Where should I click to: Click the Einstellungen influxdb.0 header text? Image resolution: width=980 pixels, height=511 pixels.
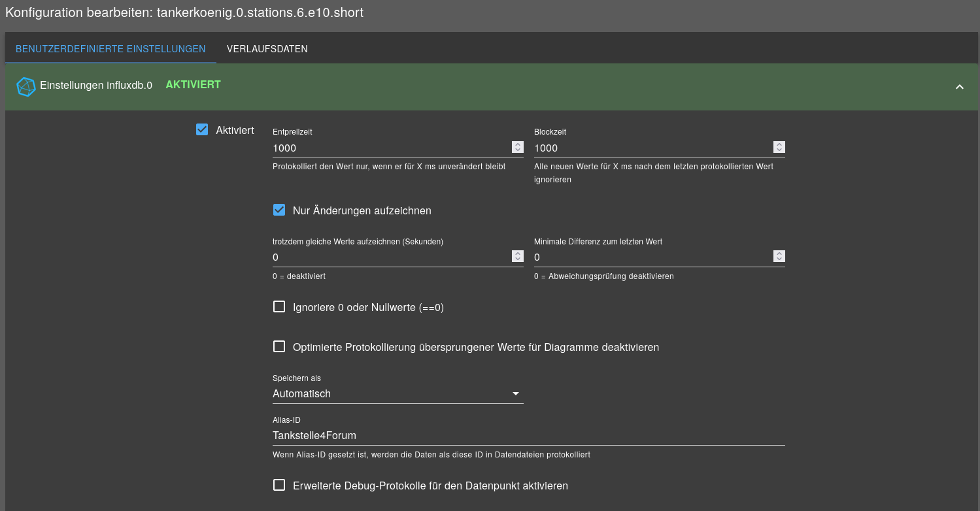[x=96, y=85]
